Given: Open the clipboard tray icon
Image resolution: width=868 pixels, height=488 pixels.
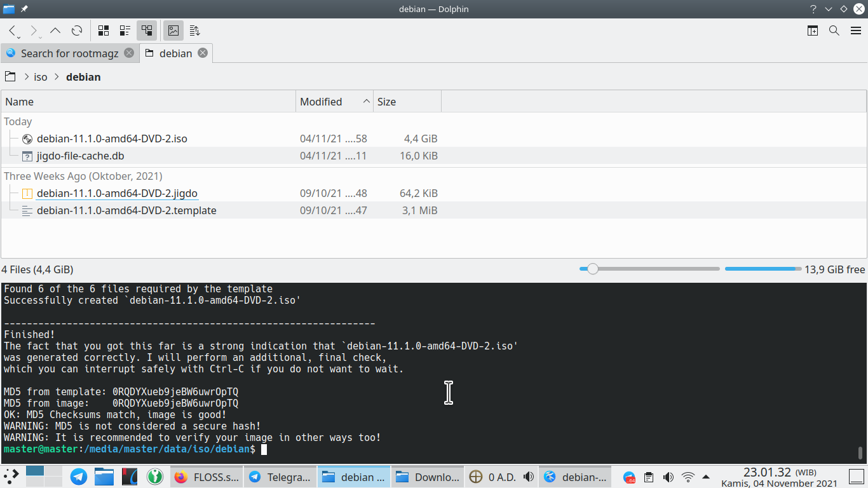Looking at the screenshot, I should tap(649, 477).
